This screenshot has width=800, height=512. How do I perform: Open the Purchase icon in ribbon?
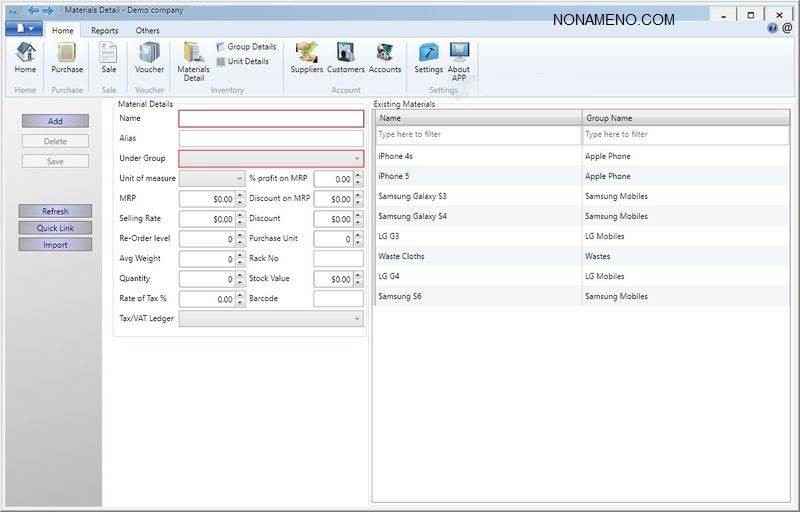point(67,54)
